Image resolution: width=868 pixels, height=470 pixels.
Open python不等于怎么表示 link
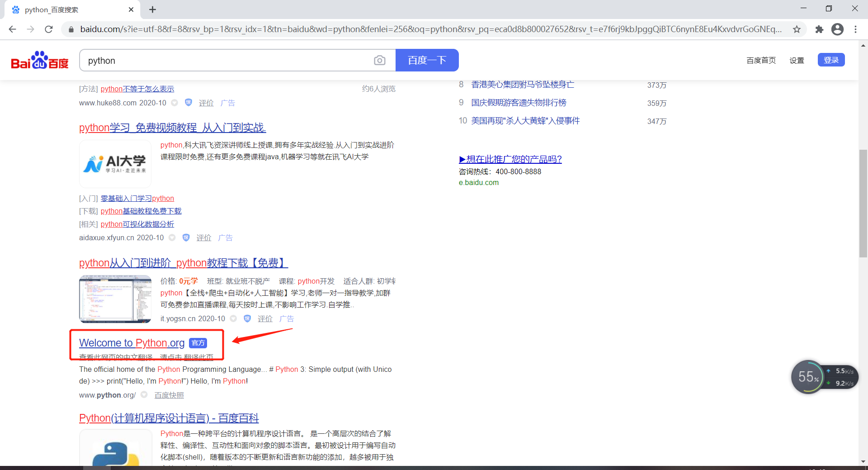(137, 89)
